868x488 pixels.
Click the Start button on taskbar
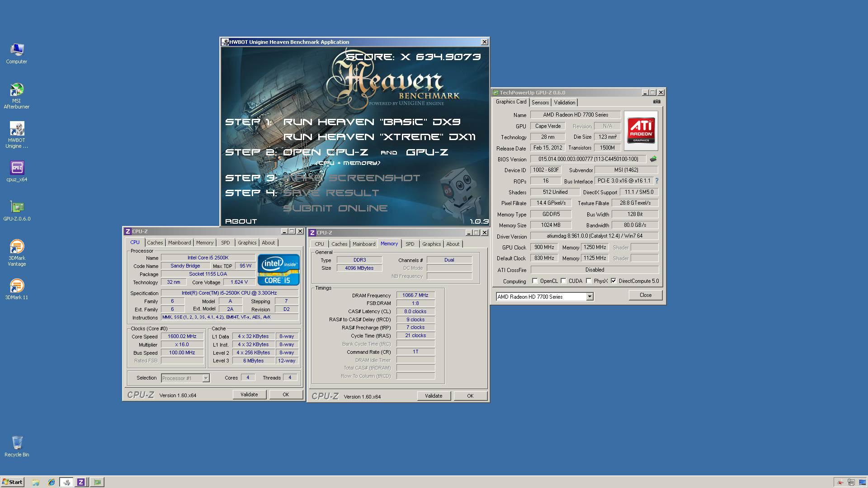point(12,482)
